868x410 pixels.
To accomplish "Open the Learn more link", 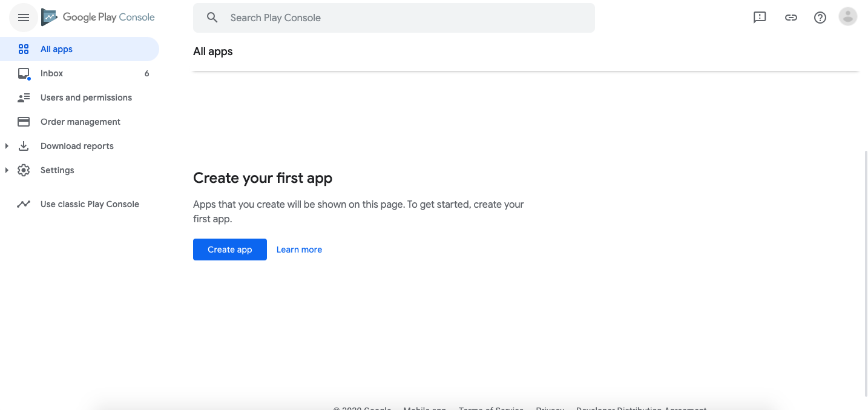I will pos(299,250).
